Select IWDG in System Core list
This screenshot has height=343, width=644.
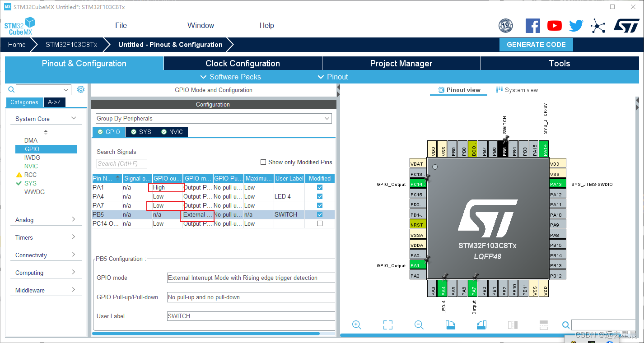[x=32, y=158]
